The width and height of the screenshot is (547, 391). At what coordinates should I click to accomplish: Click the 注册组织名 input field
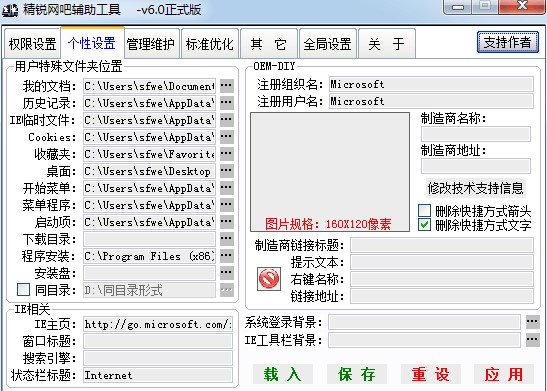(431, 84)
